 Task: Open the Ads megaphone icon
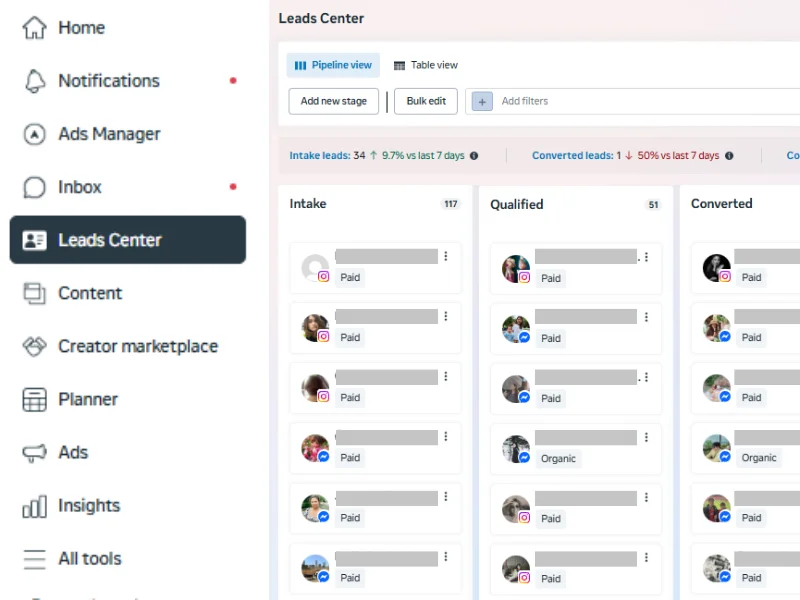(34, 452)
